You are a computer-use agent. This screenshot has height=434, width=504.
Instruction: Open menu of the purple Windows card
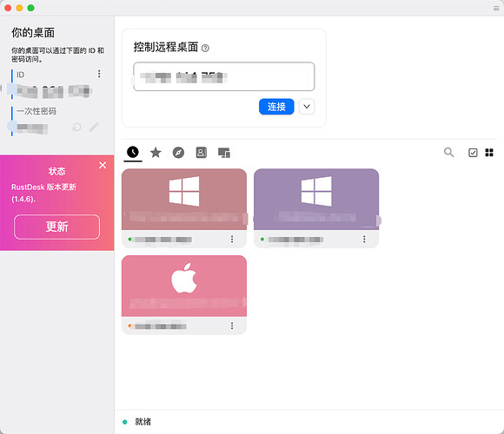(x=364, y=240)
